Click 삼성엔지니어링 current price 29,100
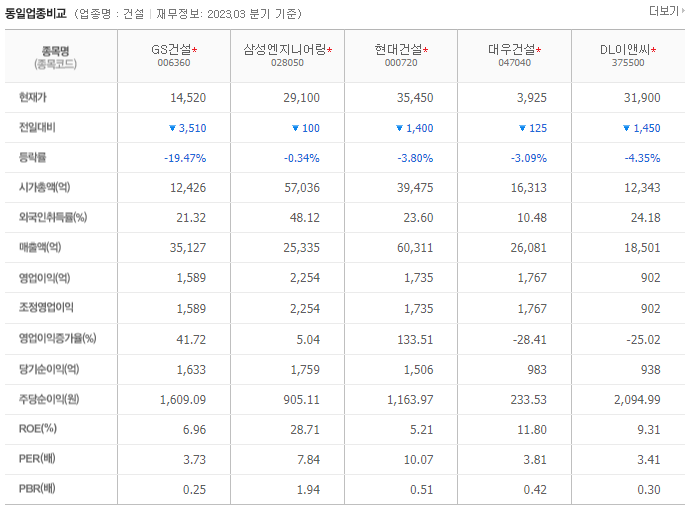 301,98
